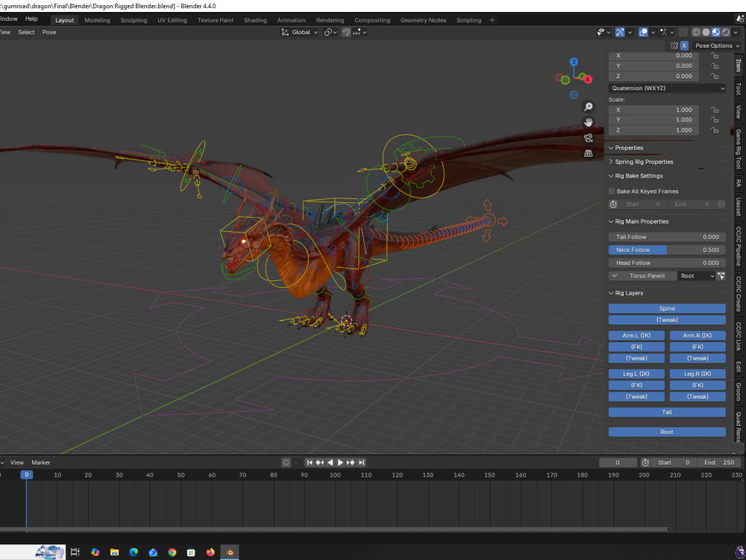
Task: Open Torso Parent Root dropdown
Action: click(697, 276)
